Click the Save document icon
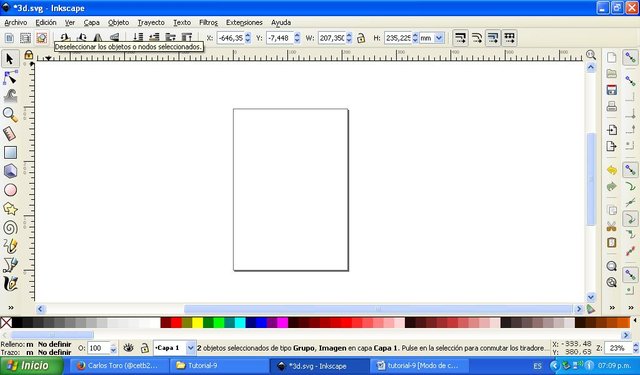This screenshot has width=640, height=375. [x=611, y=90]
